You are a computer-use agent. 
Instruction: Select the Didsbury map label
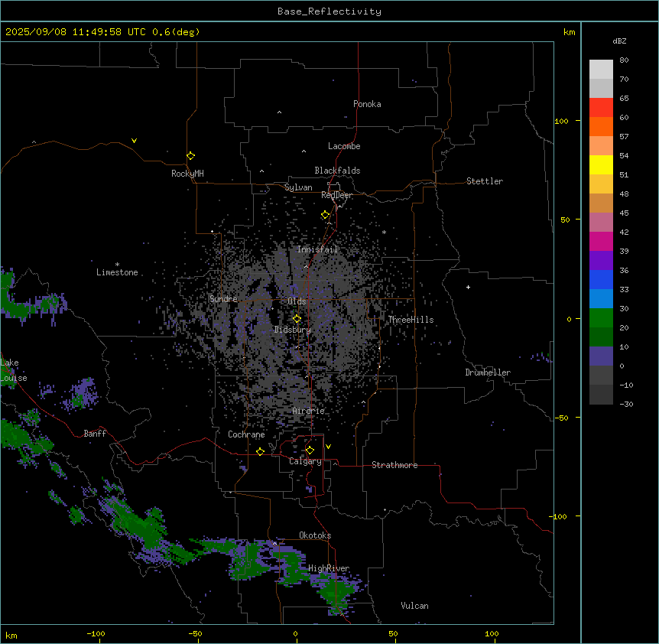[x=293, y=330]
